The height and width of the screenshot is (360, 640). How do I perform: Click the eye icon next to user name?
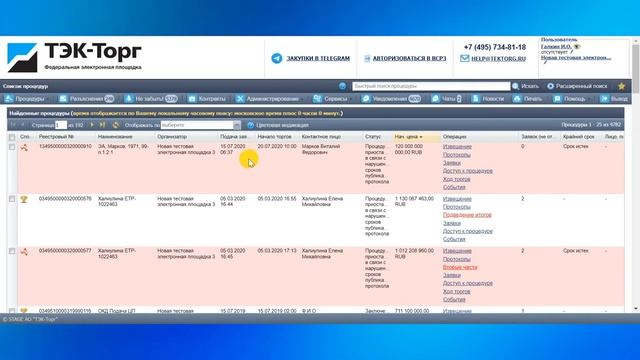point(576,47)
